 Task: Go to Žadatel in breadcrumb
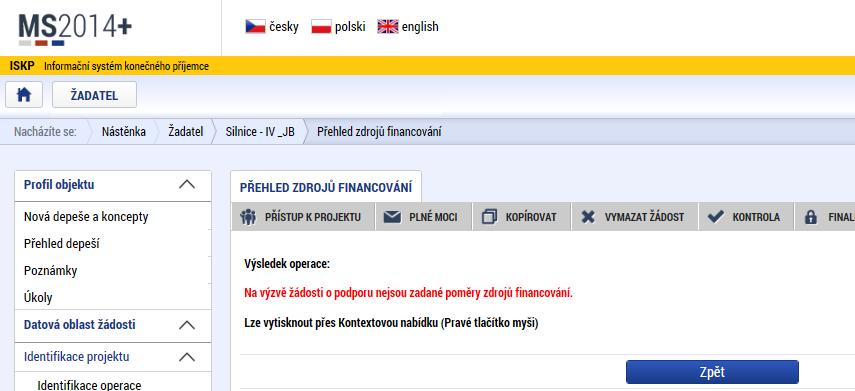coord(185,131)
